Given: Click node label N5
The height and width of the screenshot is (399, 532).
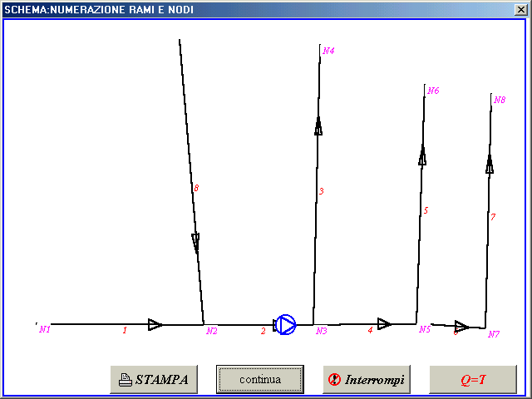Looking at the screenshot, I should coord(425,329).
